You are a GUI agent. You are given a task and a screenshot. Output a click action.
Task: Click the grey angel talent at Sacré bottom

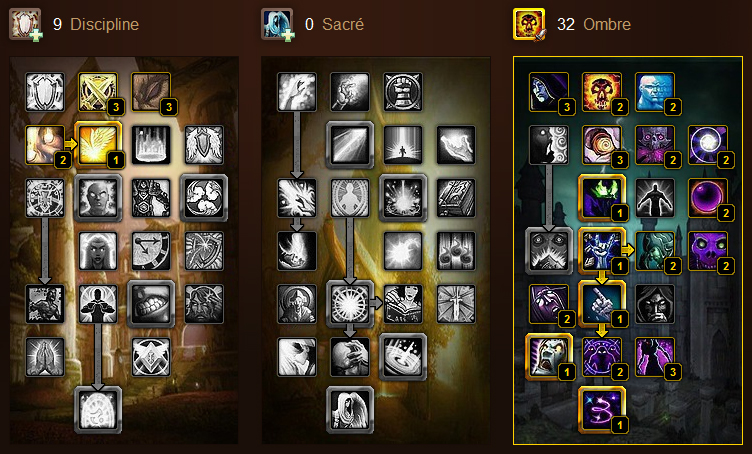click(350, 410)
